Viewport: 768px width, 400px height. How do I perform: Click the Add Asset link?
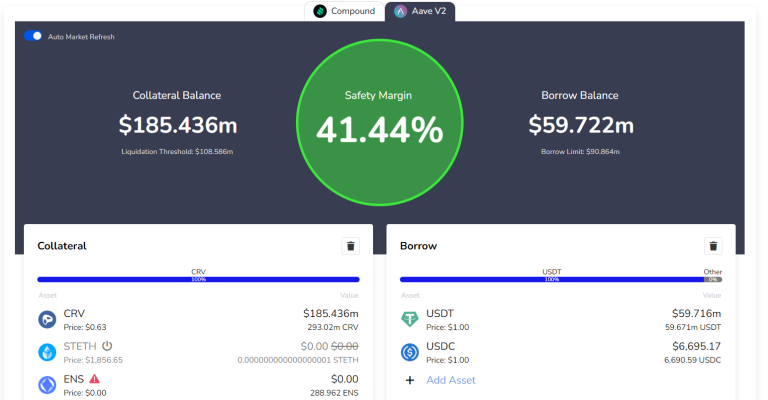[x=451, y=380]
